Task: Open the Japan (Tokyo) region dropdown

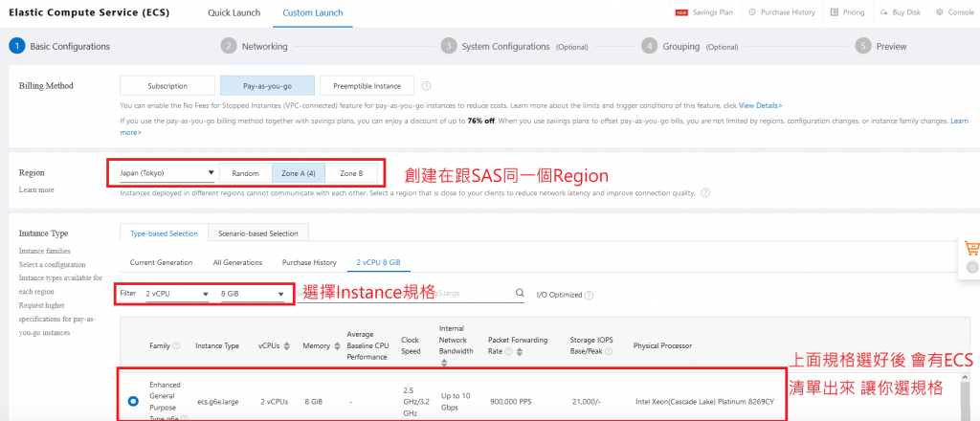Action: (167, 173)
